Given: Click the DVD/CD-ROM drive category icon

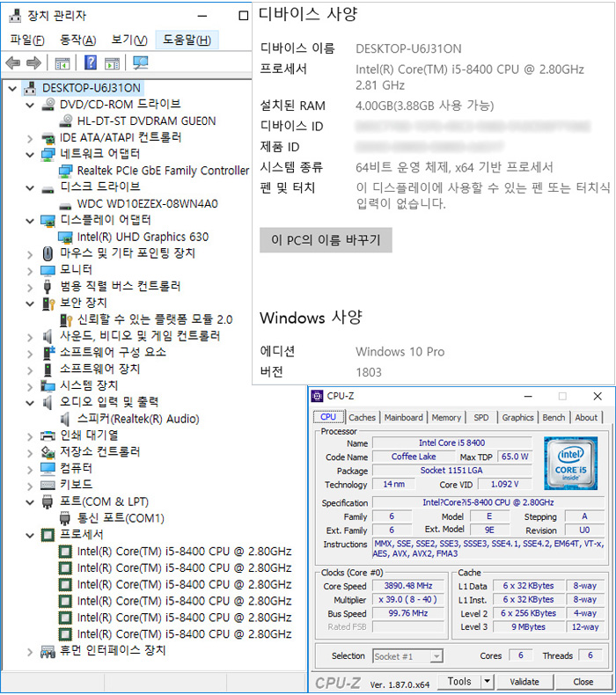Looking at the screenshot, I should [x=48, y=104].
